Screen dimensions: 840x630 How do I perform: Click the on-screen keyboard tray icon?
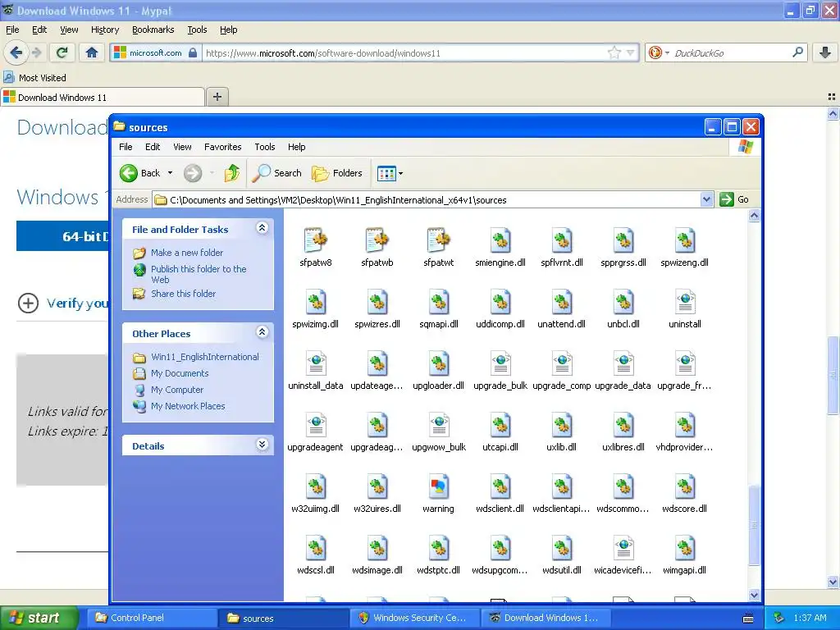(x=748, y=619)
